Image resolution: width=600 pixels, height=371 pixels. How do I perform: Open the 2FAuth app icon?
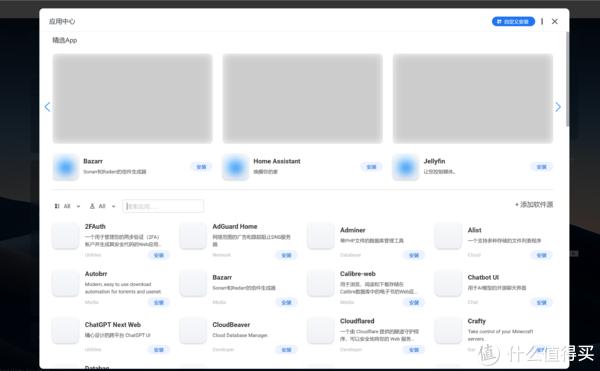click(x=65, y=236)
